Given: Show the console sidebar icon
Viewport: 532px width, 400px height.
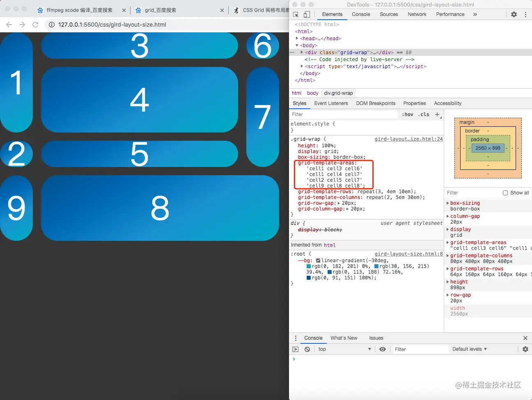Looking at the screenshot, I should pos(296,349).
